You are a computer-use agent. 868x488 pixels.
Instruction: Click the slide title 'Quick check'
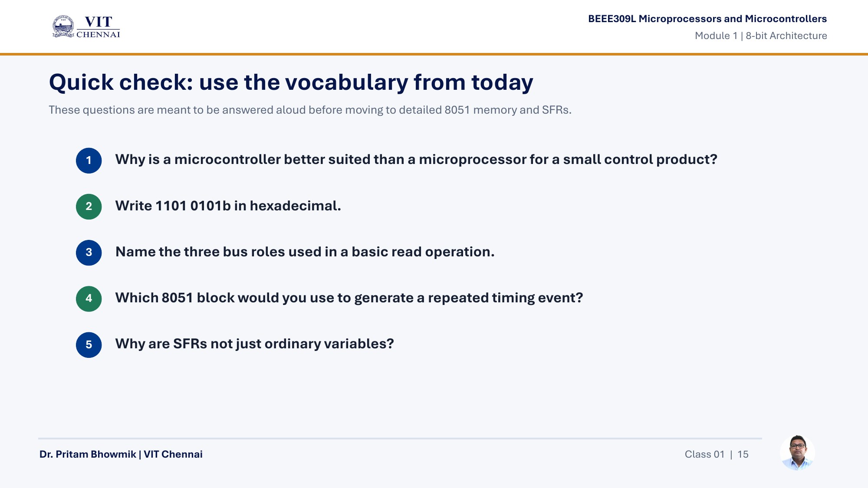(x=291, y=82)
